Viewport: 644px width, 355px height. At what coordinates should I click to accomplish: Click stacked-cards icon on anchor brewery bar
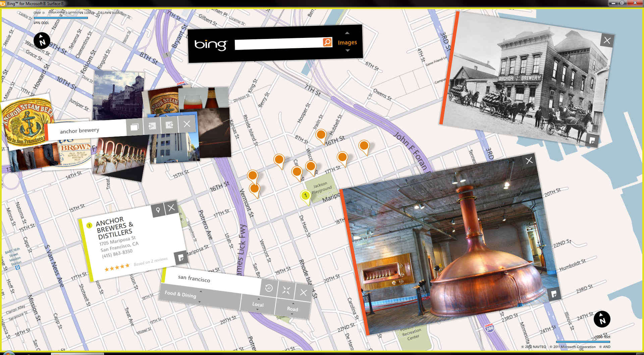click(135, 126)
